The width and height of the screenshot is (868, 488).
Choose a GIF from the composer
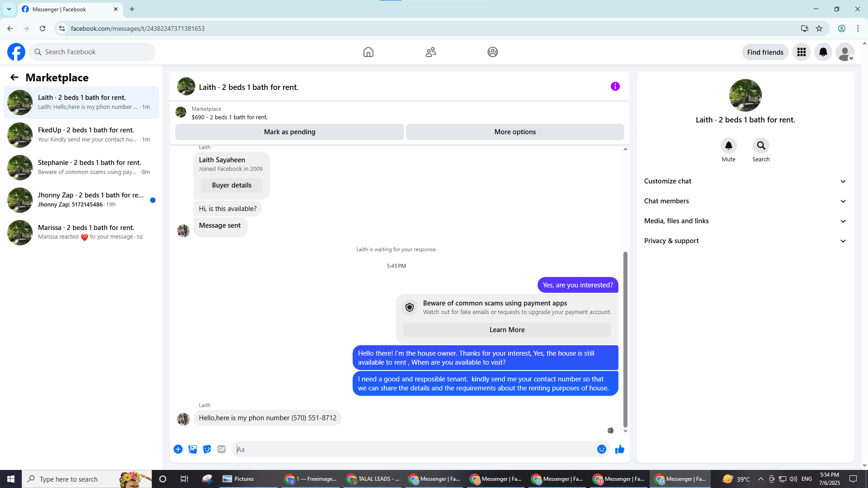(222, 449)
